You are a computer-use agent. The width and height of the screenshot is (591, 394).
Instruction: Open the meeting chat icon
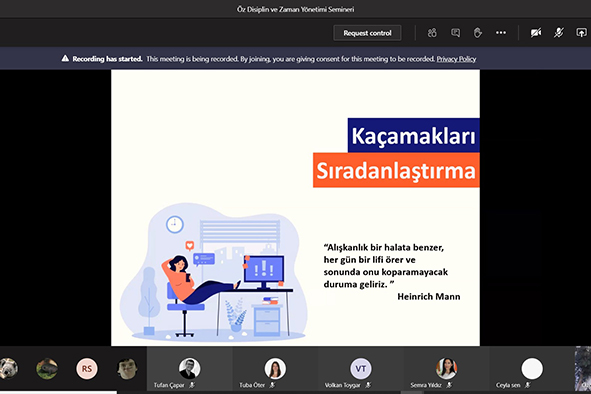[x=455, y=33]
